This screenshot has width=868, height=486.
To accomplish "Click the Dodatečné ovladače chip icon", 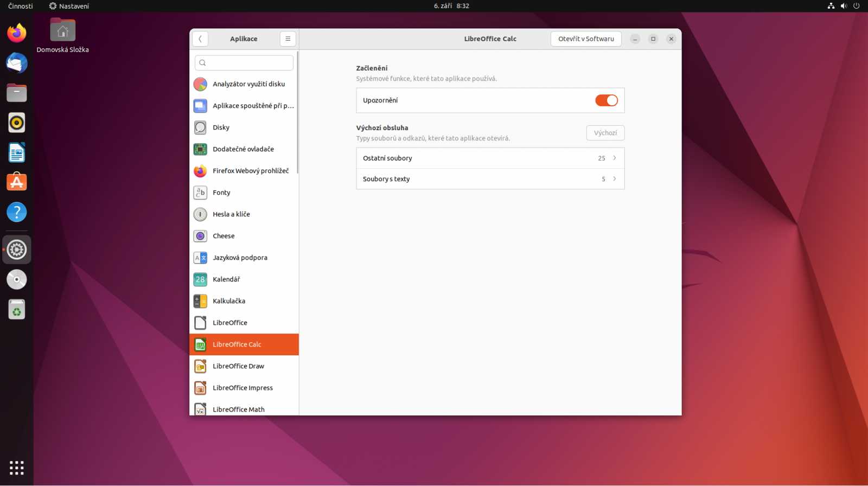I will [x=200, y=149].
